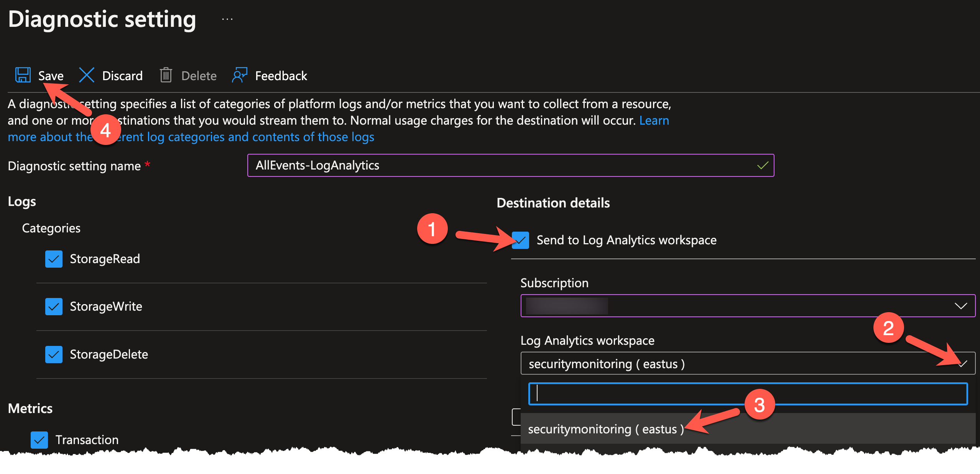Uncheck the StorageRead category

tap(54, 258)
